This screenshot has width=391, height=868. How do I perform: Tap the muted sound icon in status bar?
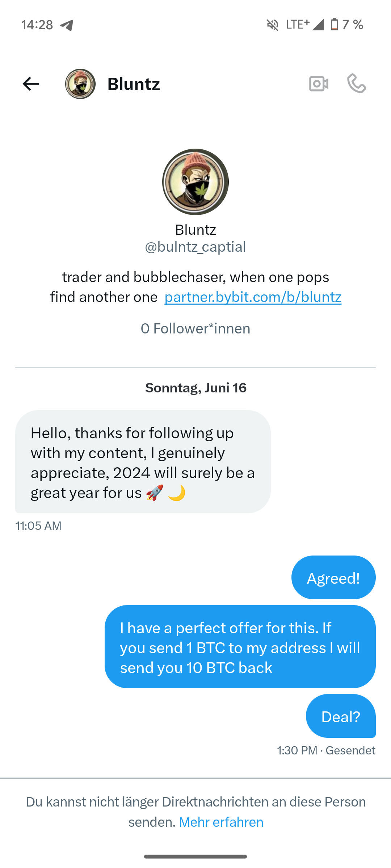tap(273, 25)
